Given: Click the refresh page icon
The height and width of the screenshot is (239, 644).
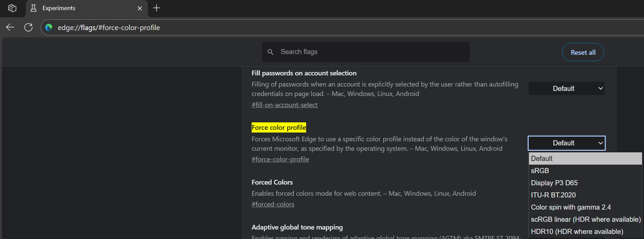Looking at the screenshot, I should [28, 27].
